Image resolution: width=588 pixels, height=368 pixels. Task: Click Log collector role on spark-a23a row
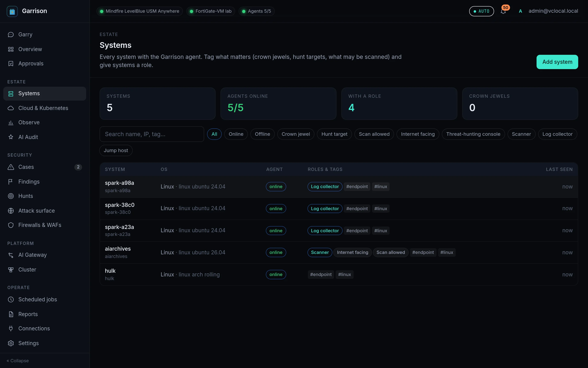(325, 231)
